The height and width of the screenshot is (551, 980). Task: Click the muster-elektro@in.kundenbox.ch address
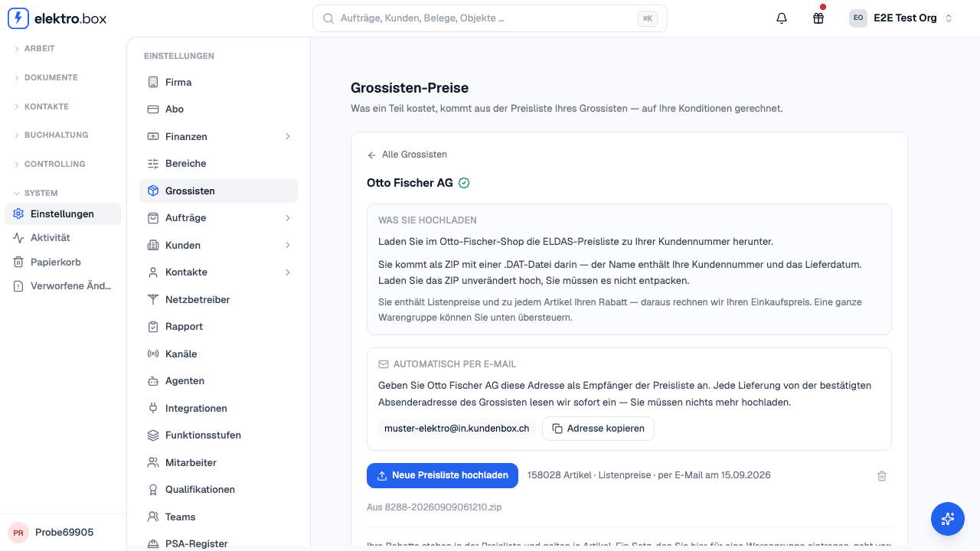[x=457, y=429]
